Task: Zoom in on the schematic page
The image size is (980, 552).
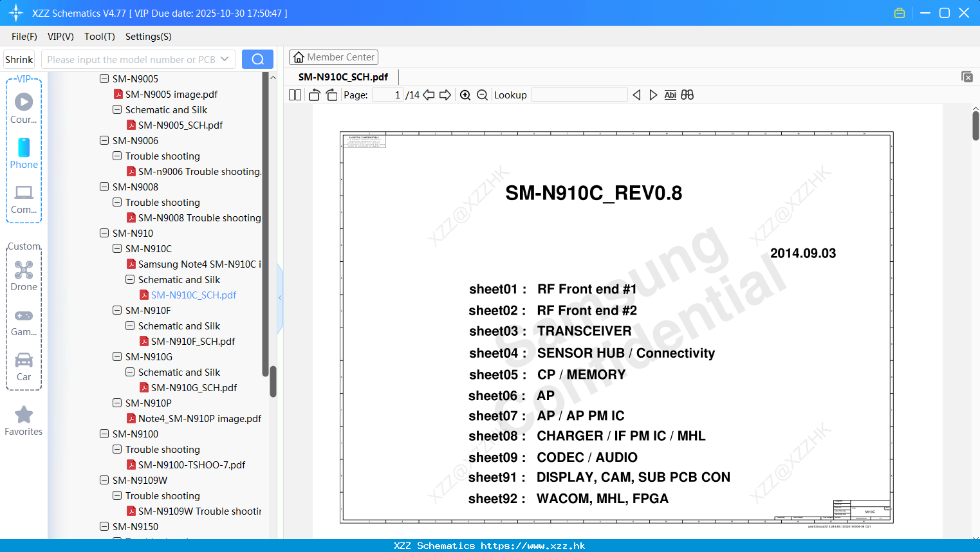Action: pos(465,95)
